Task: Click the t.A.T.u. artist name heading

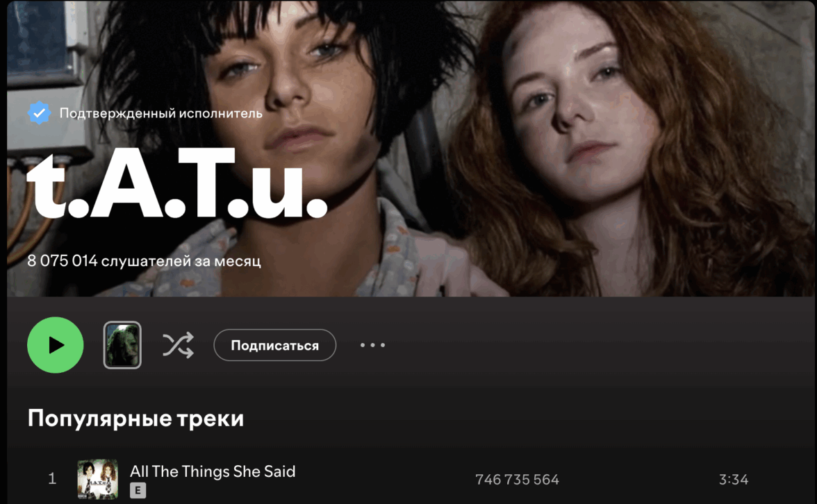Action: pyautogui.click(x=177, y=182)
